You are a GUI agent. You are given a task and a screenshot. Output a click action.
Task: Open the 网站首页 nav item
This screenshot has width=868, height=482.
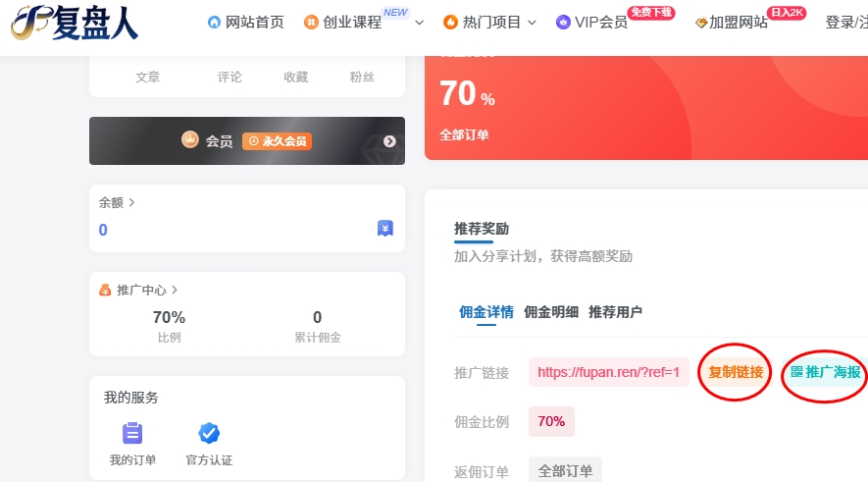[245, 23]
